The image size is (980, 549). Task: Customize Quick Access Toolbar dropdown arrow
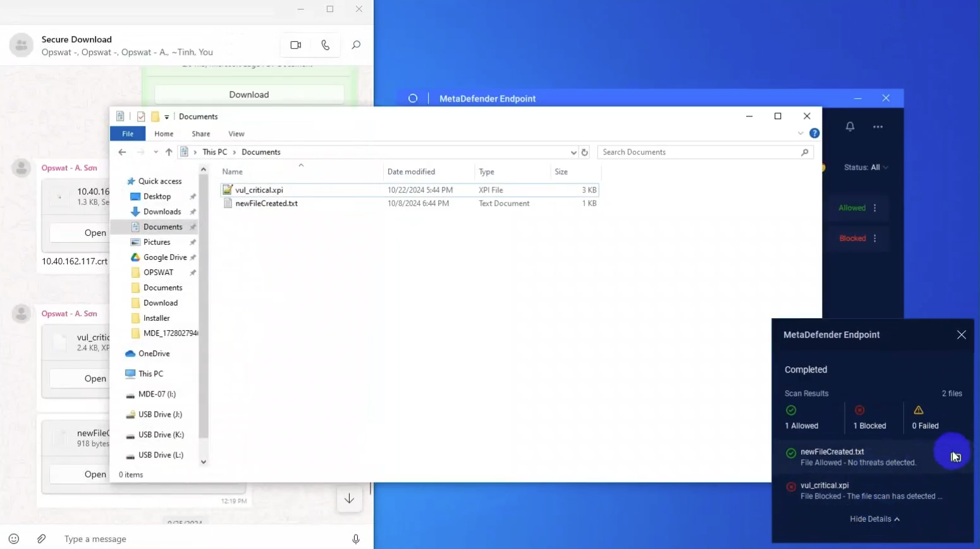167,117
